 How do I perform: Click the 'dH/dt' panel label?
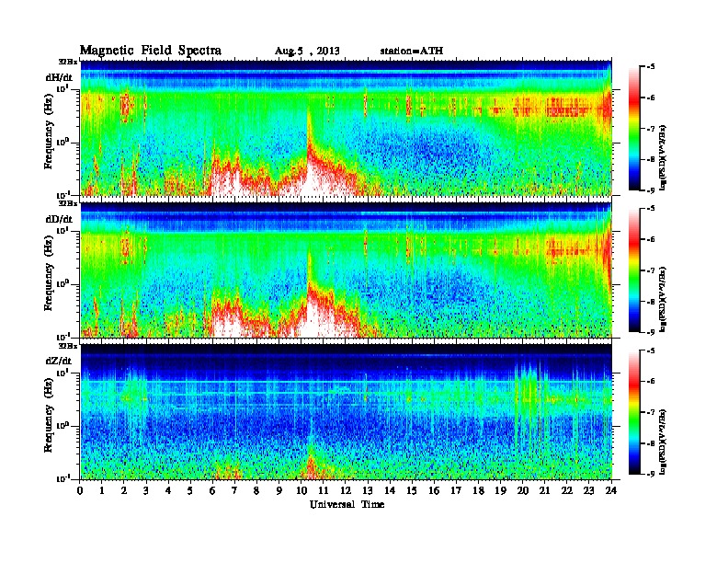pyautogui.click(x=59, y=78)
